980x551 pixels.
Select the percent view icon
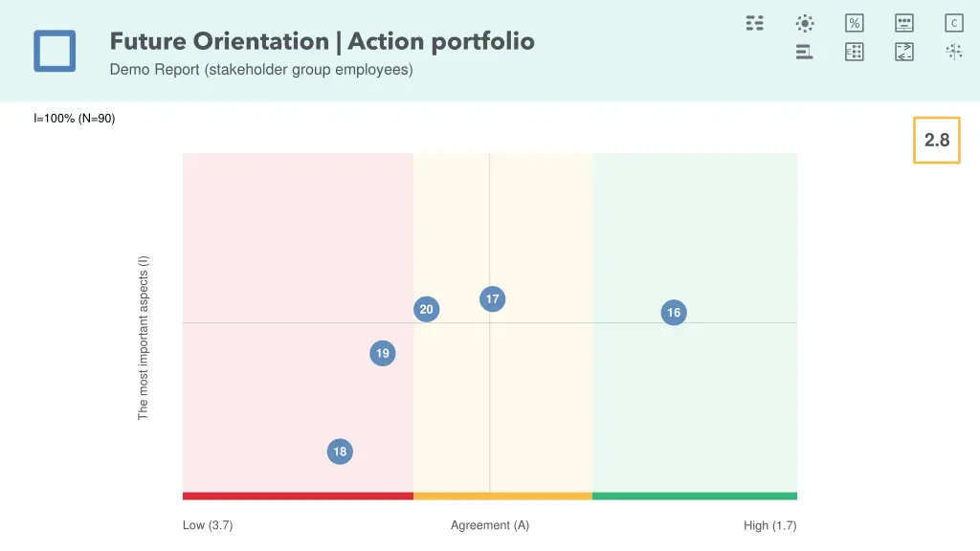point(855,23)
